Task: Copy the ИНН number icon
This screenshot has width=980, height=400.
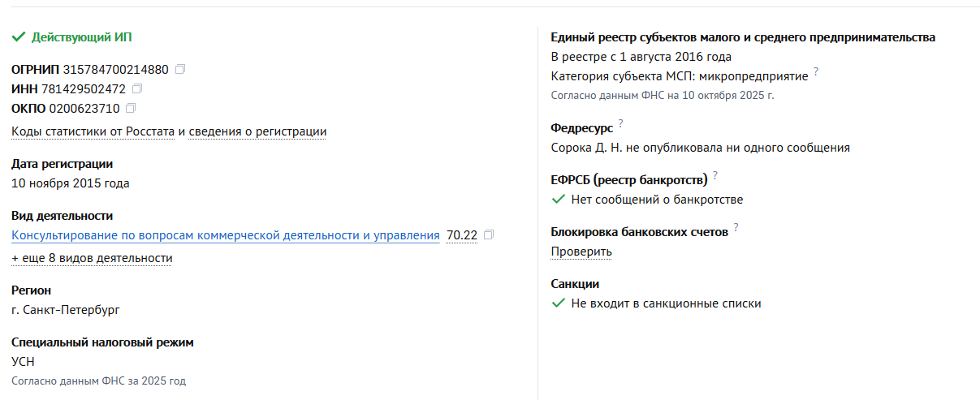Action: click(137, 89)
